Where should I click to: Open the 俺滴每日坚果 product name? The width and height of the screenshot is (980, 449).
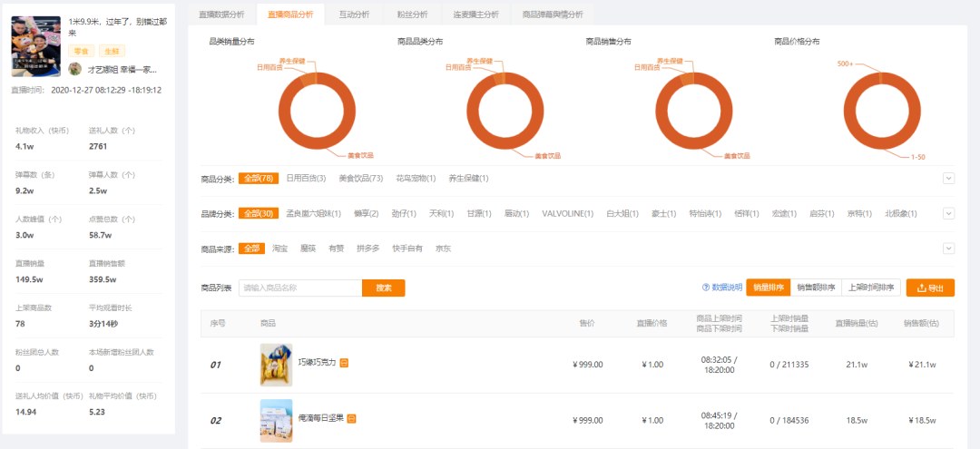320,418
